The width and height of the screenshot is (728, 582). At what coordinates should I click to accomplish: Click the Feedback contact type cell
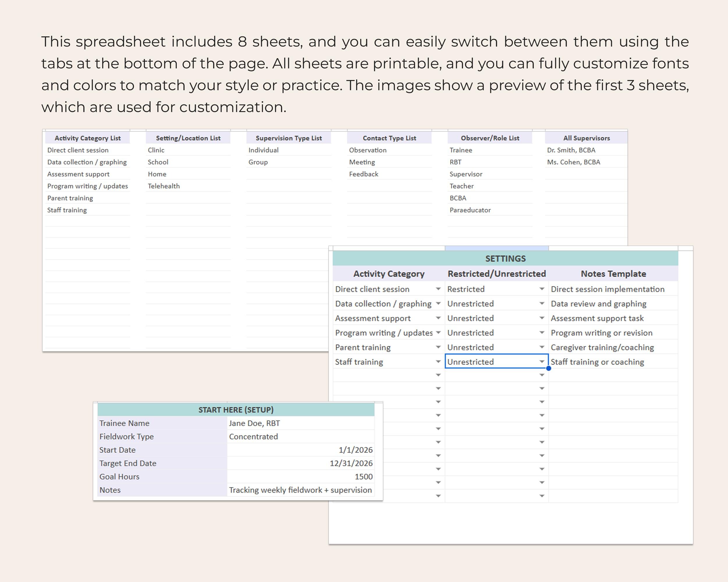point(389,174)
